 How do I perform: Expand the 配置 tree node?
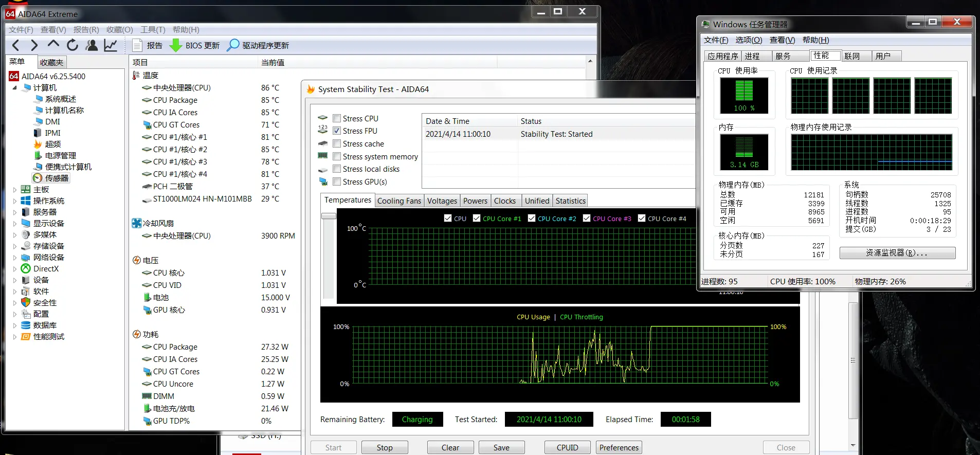pyautogui.click(x=15, y=314)
